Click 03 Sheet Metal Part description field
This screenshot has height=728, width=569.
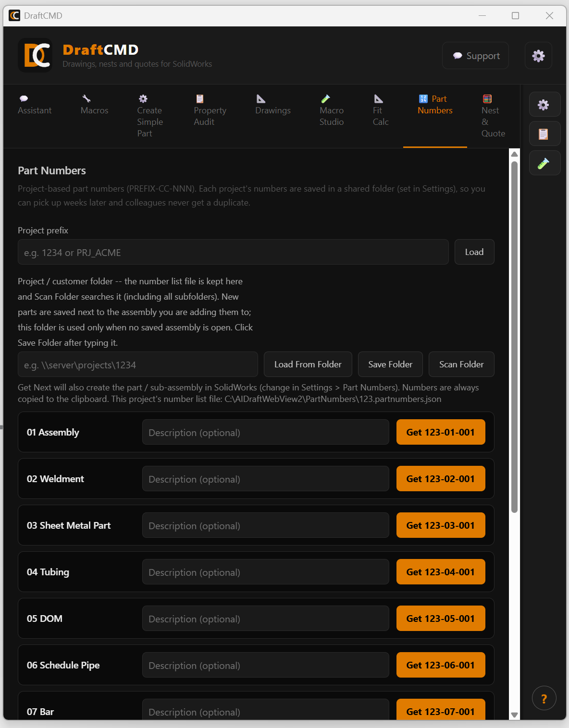(x=266, y=525)
